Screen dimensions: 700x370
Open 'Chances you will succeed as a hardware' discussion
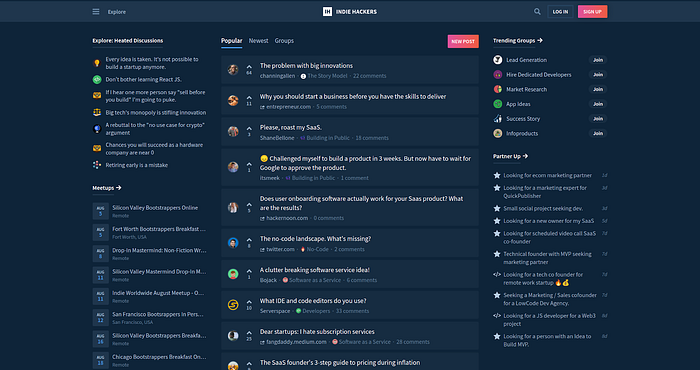point(154,149)
